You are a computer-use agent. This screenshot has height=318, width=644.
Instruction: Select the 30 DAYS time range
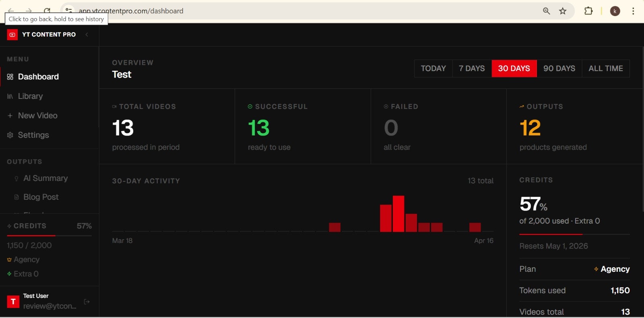[x=514, y=68]
